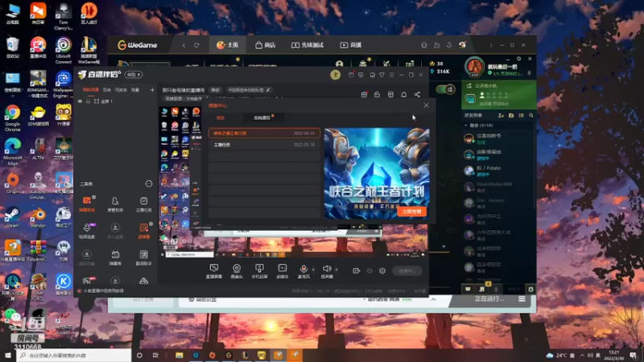644x362 pixels.
Task: Click the barrage show TV icon
Action: click(115, 257)
